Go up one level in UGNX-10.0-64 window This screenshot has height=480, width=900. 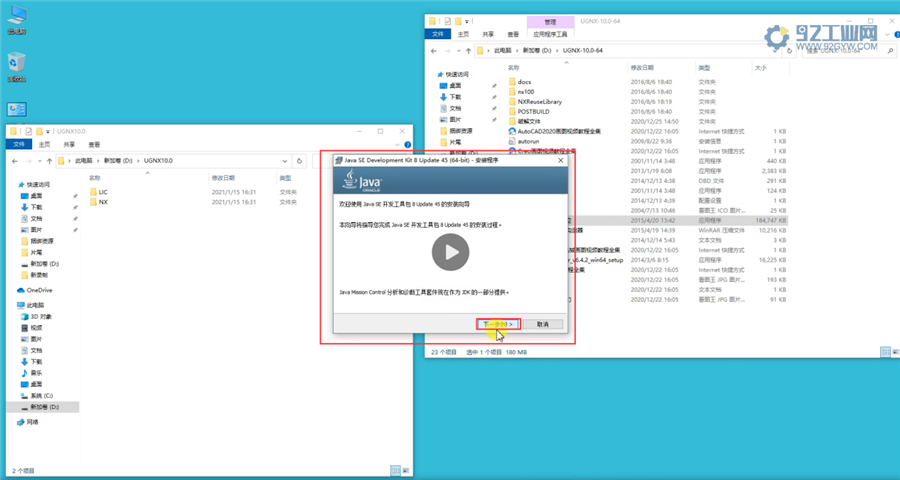click(x=469, y=51)
